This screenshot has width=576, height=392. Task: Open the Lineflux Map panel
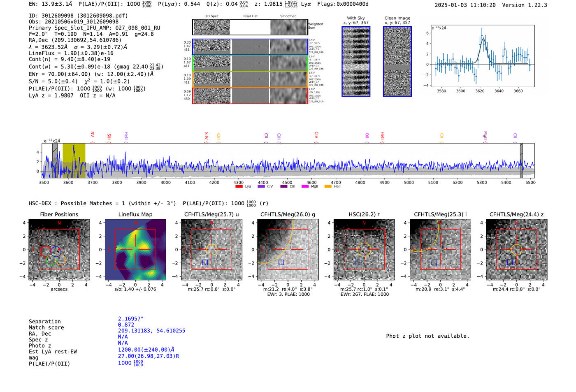pyautogui.click(x=135, y=250)
